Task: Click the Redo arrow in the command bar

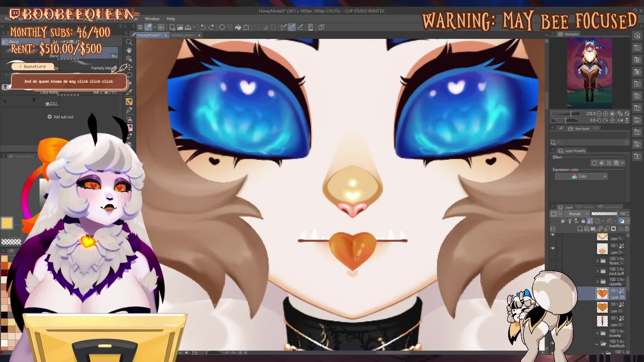Action: click(x=211, y=27)
